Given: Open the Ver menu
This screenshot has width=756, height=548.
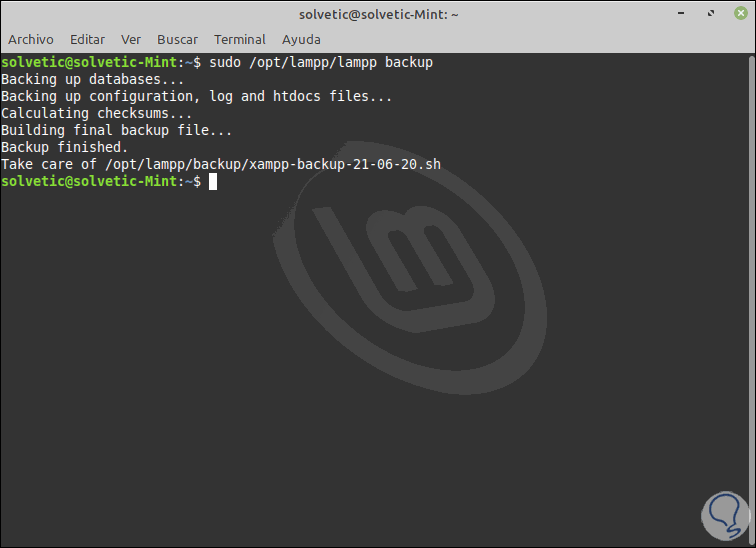Looking at the screenshot, I should [131, 40].
